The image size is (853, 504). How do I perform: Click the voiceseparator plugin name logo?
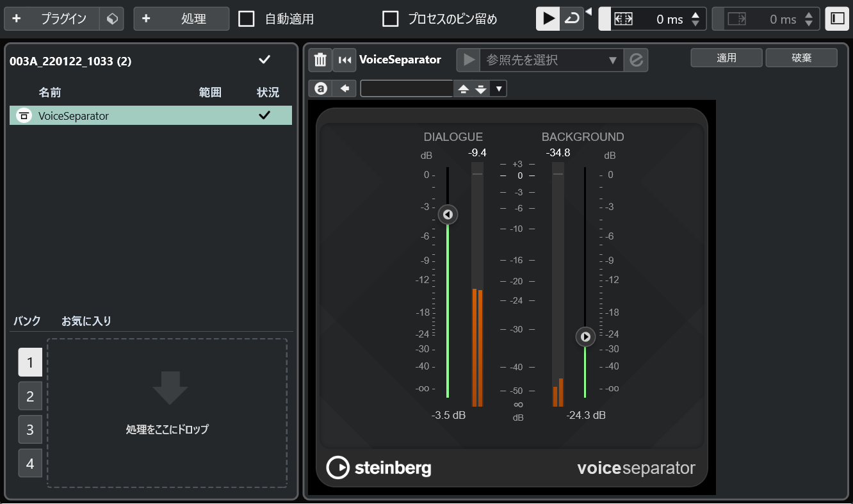point(636,468)
